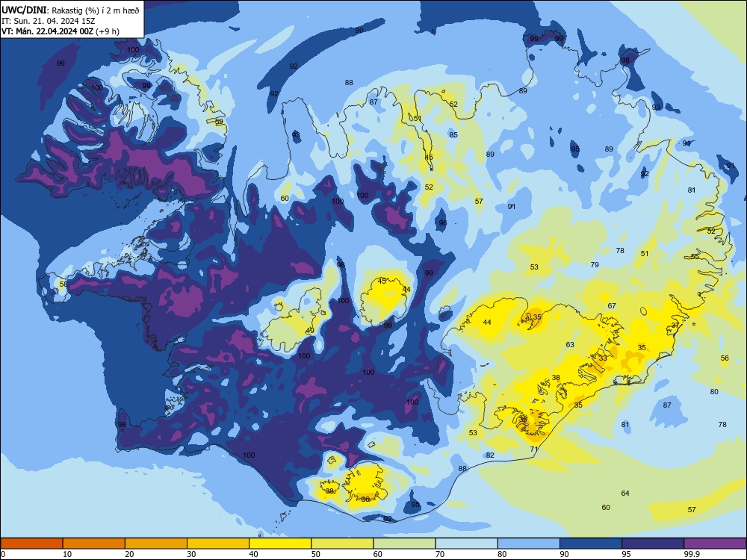Click the map humidity value '67'

(x=612, y=305)
